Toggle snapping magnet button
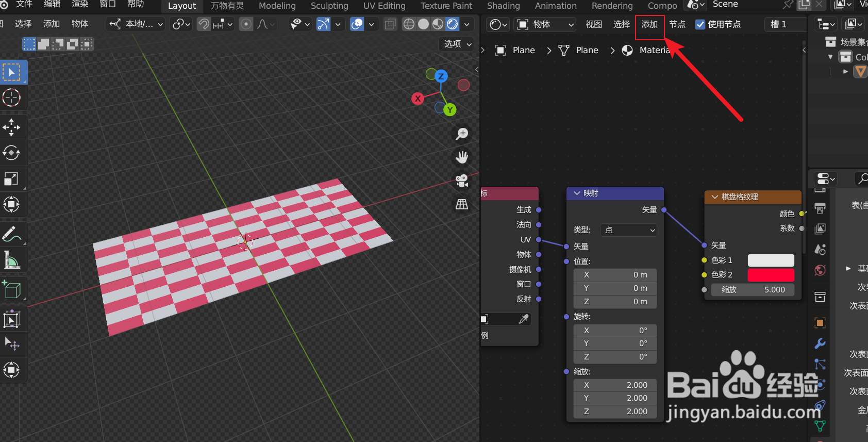This screenshot has height=442, width=868. coord(204,24)
